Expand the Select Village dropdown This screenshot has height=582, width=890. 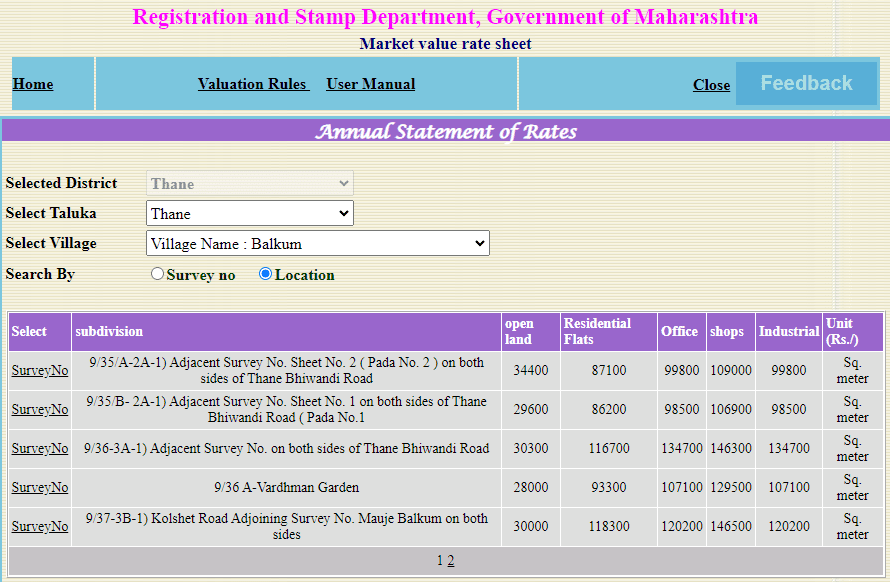pyautogui.click(x=318, y=244)
